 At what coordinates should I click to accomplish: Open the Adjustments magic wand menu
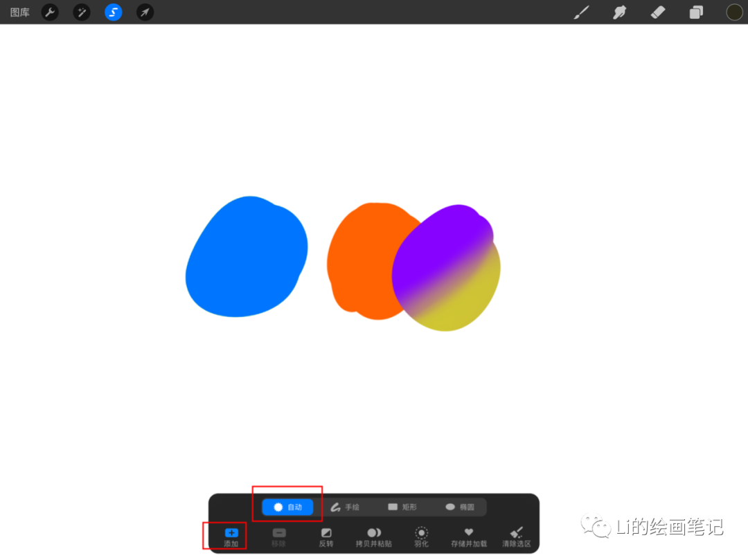[x=82, y=12]
